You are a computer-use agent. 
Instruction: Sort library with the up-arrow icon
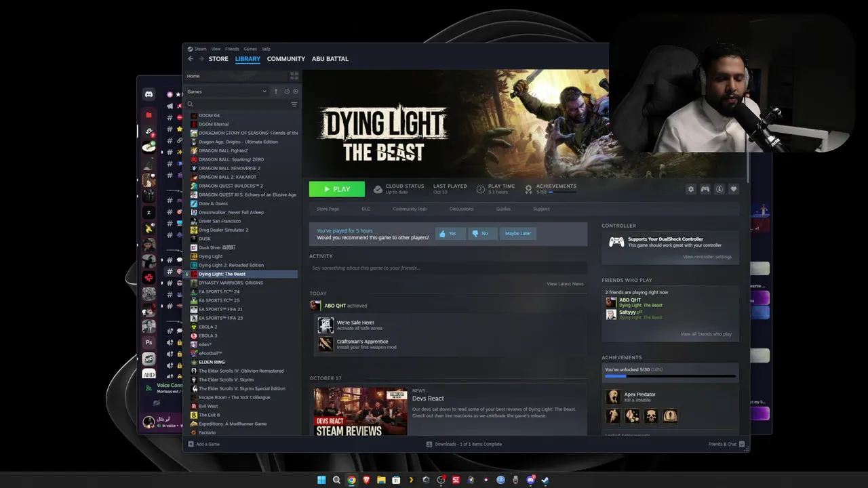click(276, 91)
